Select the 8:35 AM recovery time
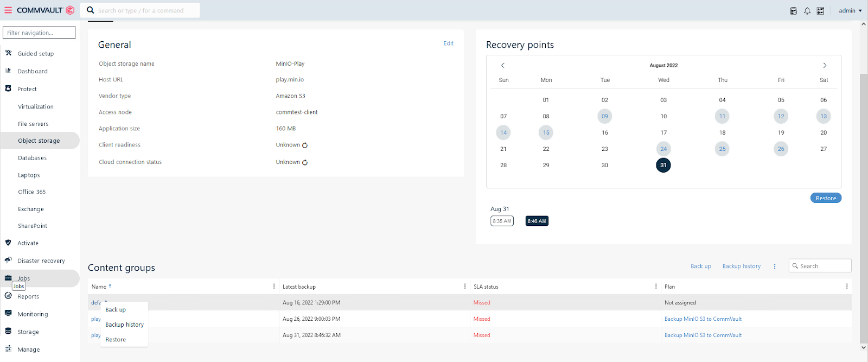 coord(502,221)
